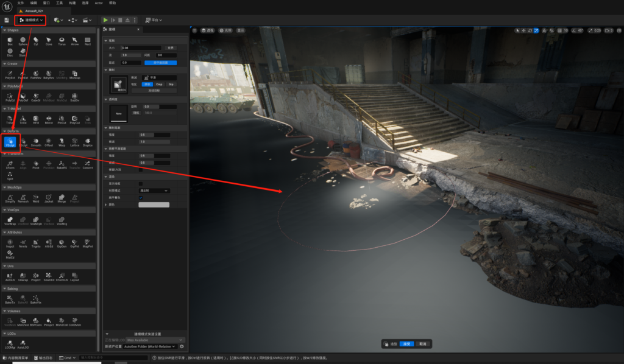The width and height of the screenshot is (624, 364).
Task: Toggle the 扁平着色 flat shading checkbox
Action: [141, 197]
